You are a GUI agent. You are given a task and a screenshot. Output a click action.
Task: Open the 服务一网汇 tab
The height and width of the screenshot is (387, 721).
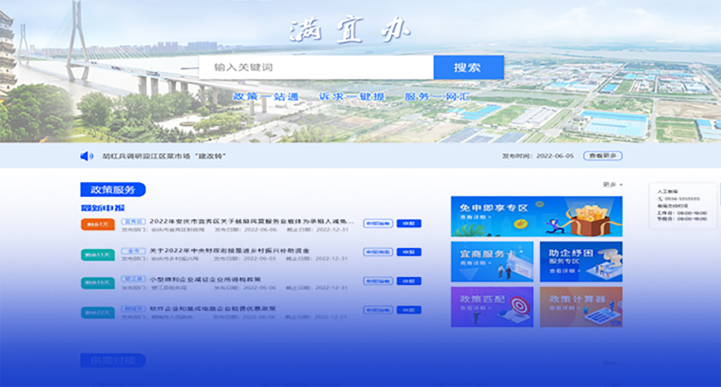click(x=437, y=97)
